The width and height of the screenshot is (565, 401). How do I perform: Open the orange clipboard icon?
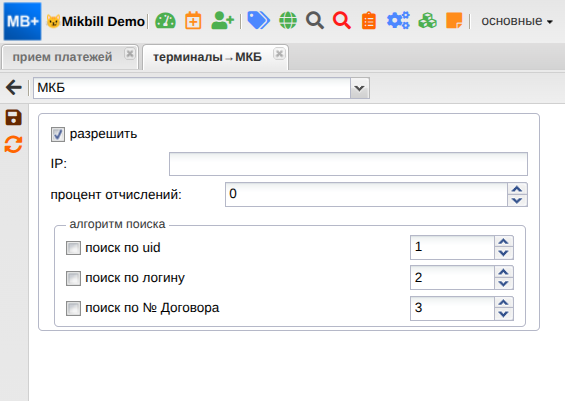[x=369, y=21]
